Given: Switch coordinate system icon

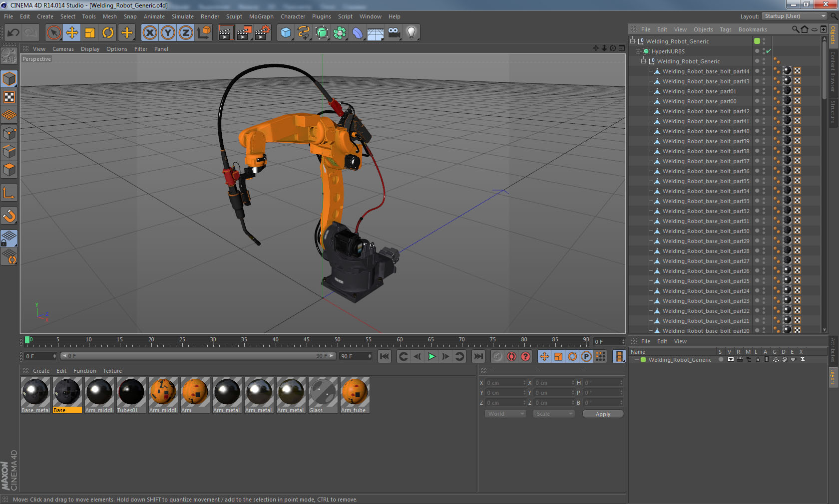Looking at the screenshot, I should 204,33.
